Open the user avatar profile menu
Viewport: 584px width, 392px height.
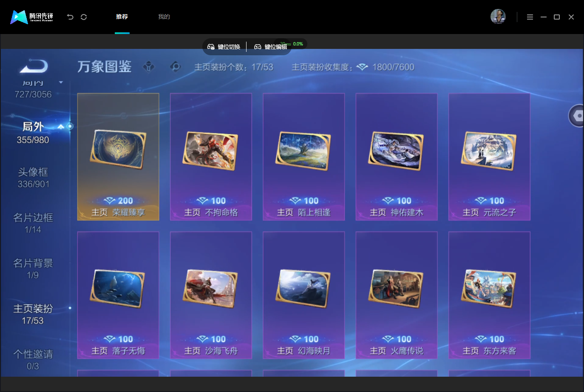click(498, 17)
